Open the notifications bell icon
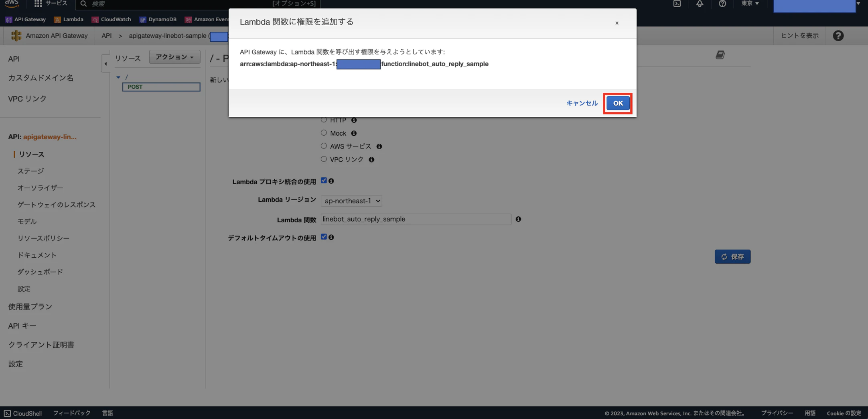 click(700, 4)
